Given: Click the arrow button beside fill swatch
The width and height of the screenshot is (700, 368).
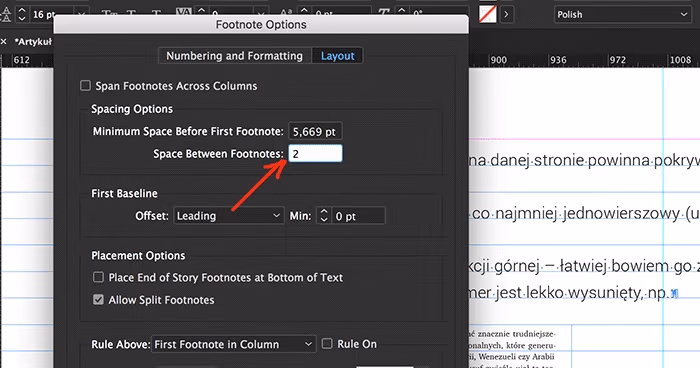Looking at the screenshot, I should [506, 14].
